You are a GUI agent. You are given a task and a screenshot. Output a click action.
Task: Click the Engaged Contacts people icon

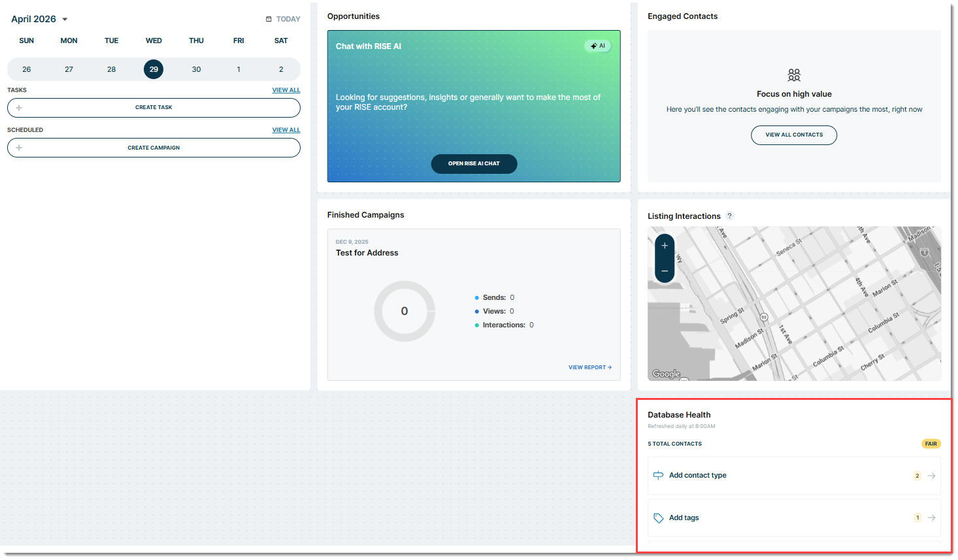794,75
